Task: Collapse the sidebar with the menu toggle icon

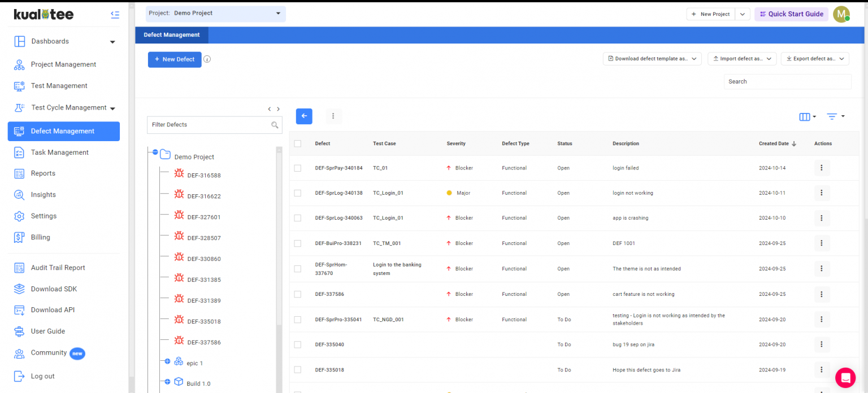Action: pyautogui.click(x=115, y=15)
